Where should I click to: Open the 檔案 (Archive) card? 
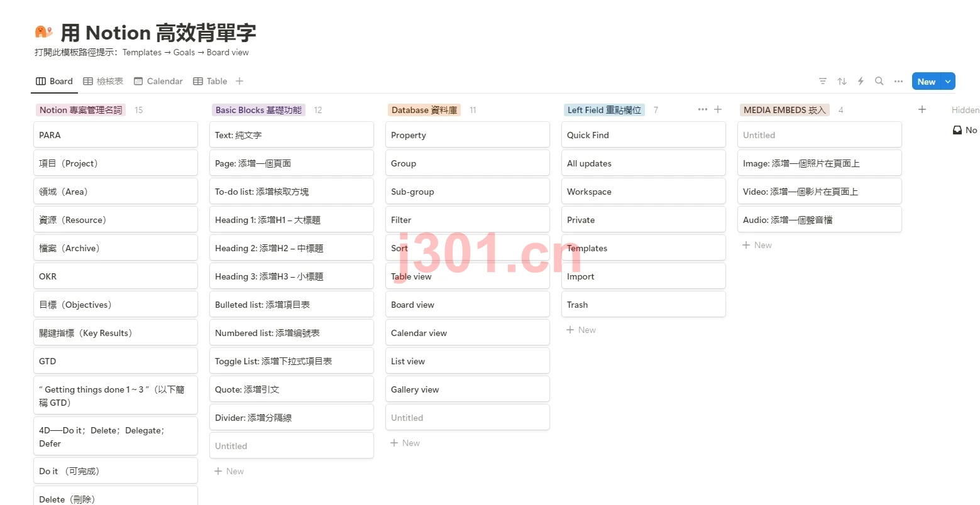pyautogui.click(x=116, y=248)
